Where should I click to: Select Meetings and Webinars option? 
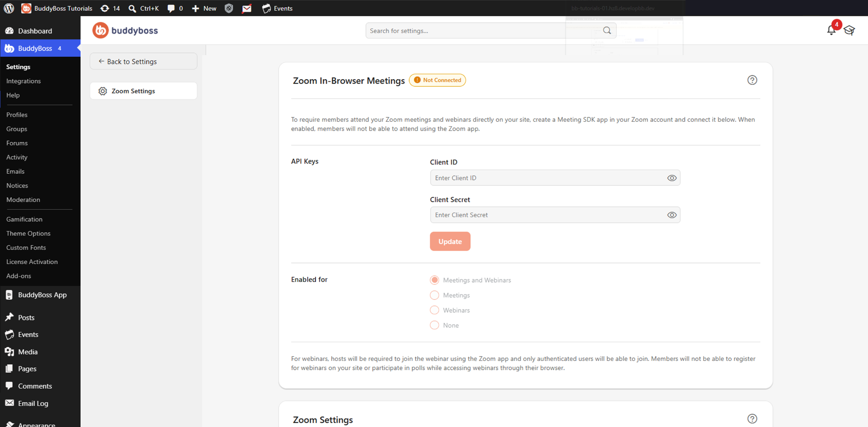(x=434, y=280)
